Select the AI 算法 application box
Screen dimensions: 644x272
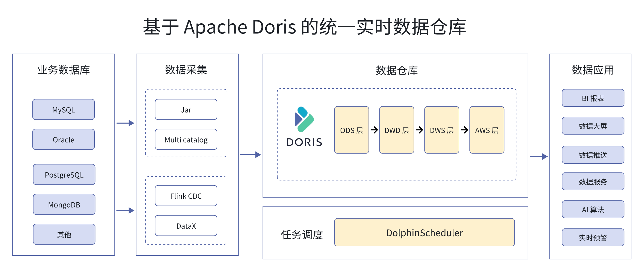pyautogui.click(x=593, y=209)
